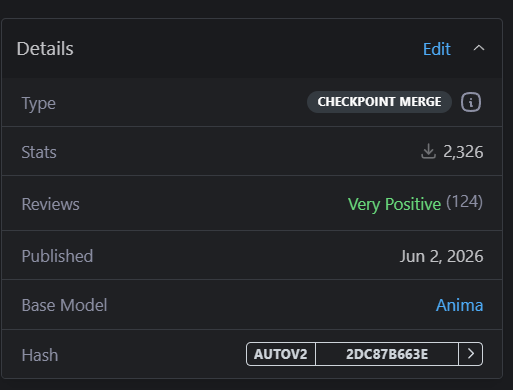
Task: Open the checkpoint merge info icon
Action: [471, 102]
